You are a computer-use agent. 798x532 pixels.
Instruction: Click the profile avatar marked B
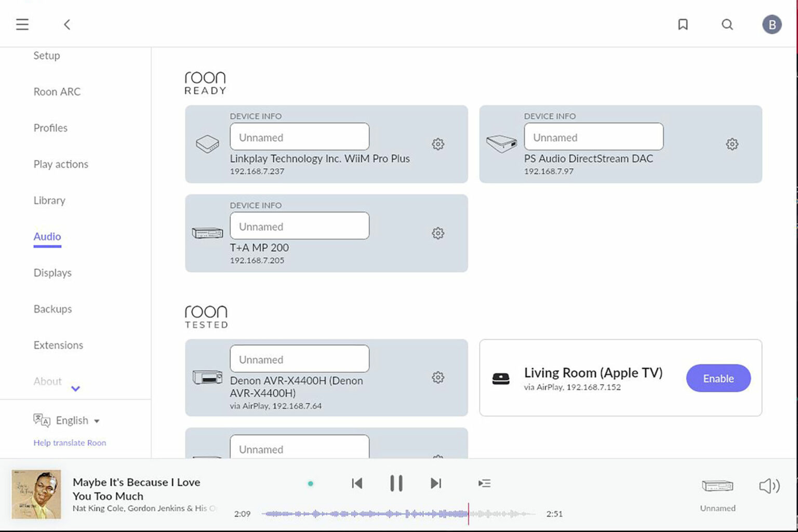tap(772, 24)
